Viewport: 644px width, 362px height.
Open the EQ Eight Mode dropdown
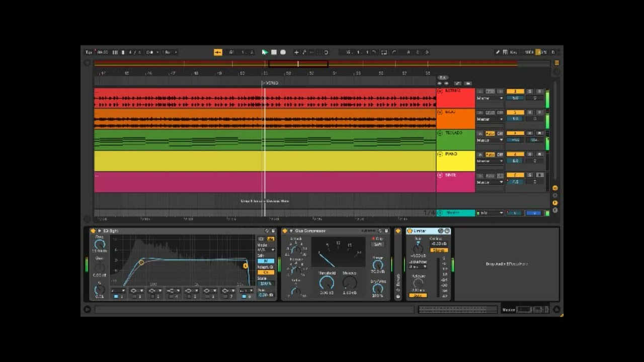(266, 250)
